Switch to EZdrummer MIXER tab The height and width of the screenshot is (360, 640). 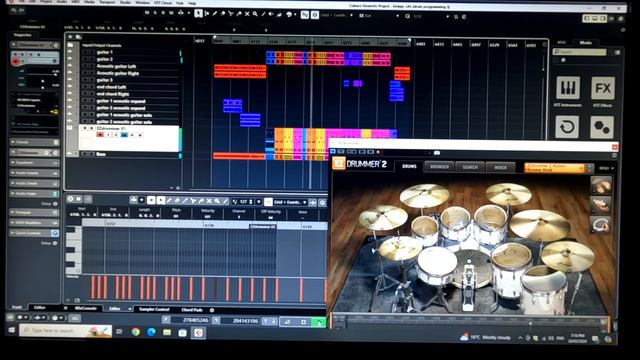click(500, 167)
